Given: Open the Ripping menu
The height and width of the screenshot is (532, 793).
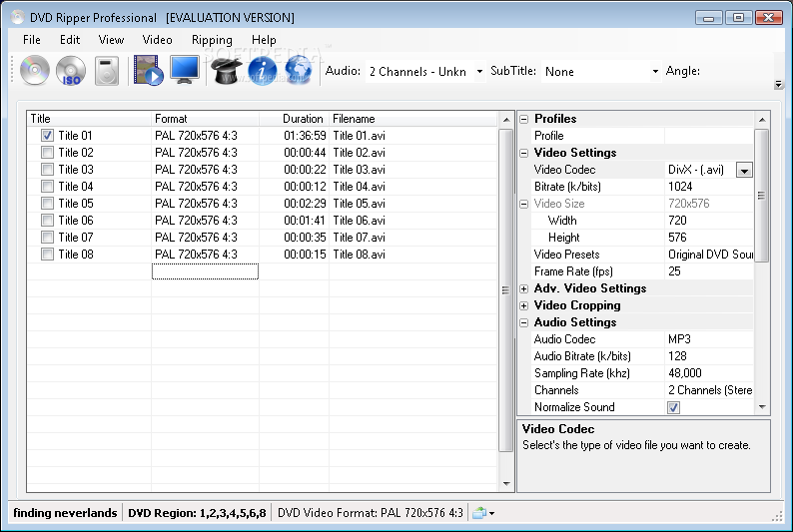Looking at the screenshot, I should tap(212, 40).
